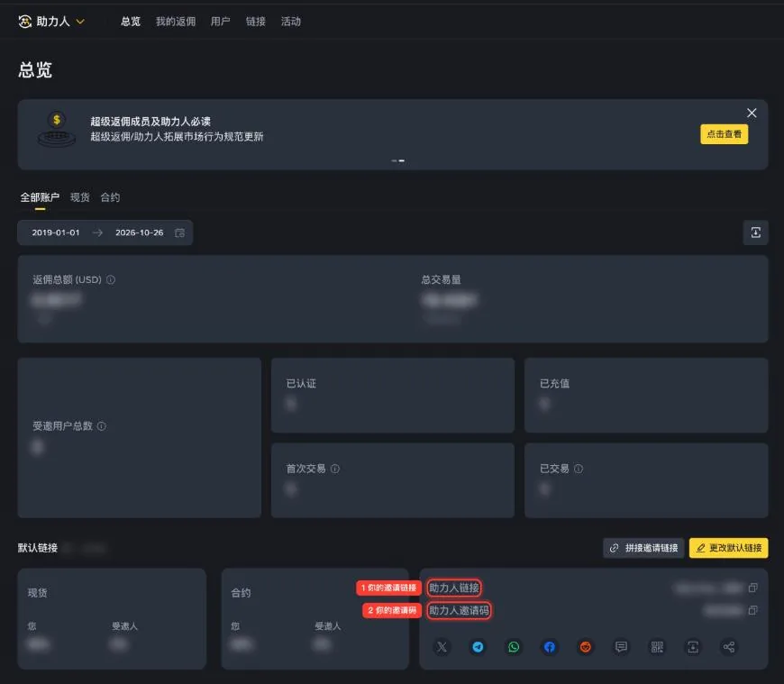The width and height of the screenshot is (784, 684).
Task: Click the 已认证 stat card label
Action: pos(301,384)
